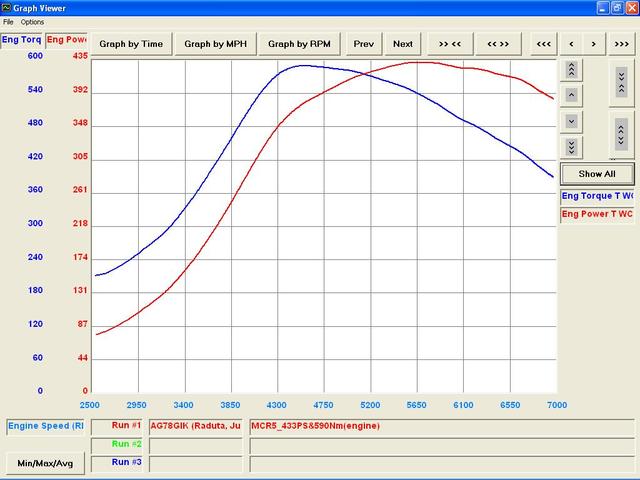The image size is (640, 480).
Task: Click the 7000 RPM x-axis label
Action: coord(557,405)
